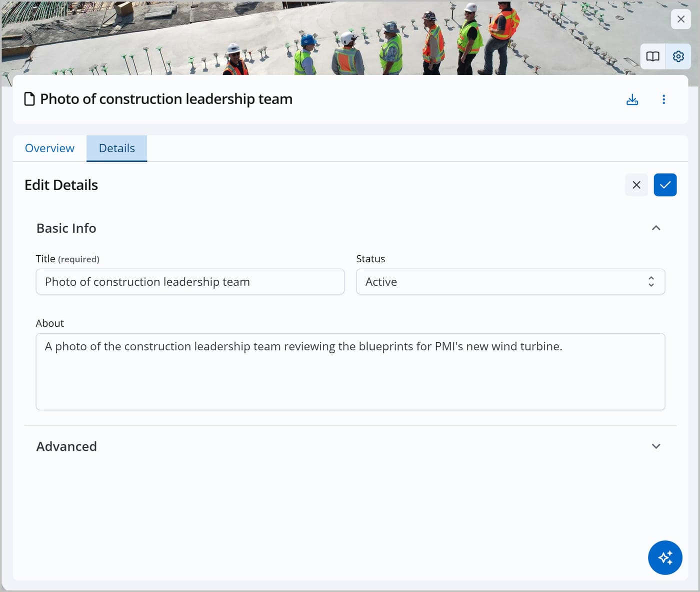Save details with the checkmark button
Screen dimensions: 700x592
[x=665, y=185]
